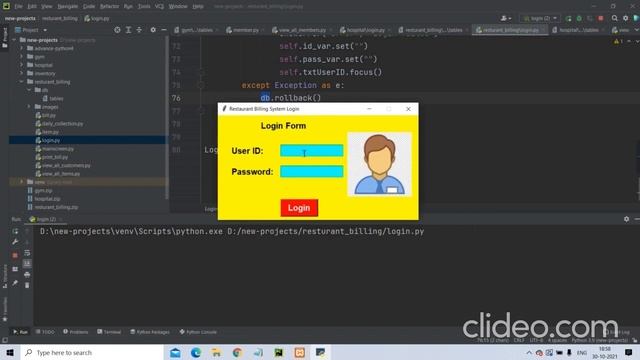This screenshot has height=360, width=640.
Task: Open the Problems tool window
Action: 76,332
